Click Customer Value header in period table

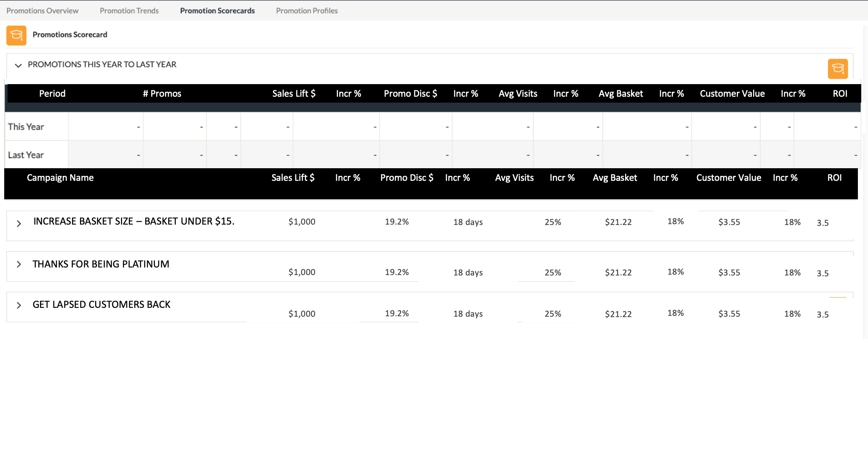[x=732, y=93]
